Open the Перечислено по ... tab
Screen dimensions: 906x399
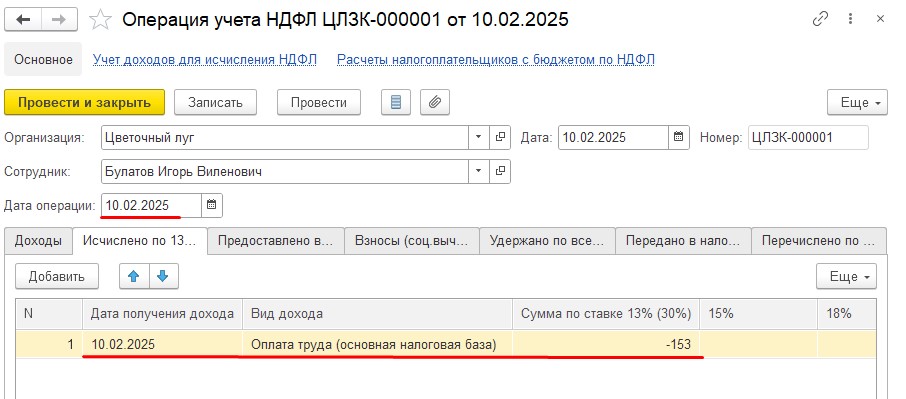[x=819, y=241]
